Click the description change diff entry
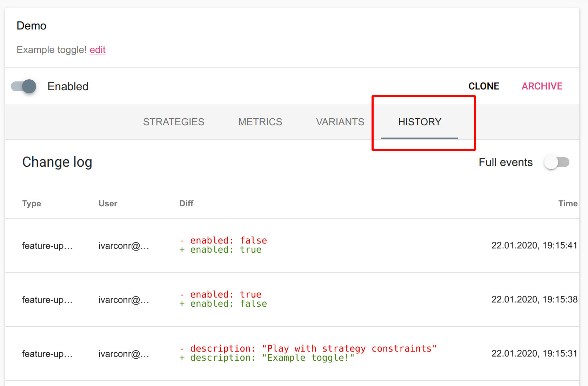588x386 pixels. [x=308, y=353]
